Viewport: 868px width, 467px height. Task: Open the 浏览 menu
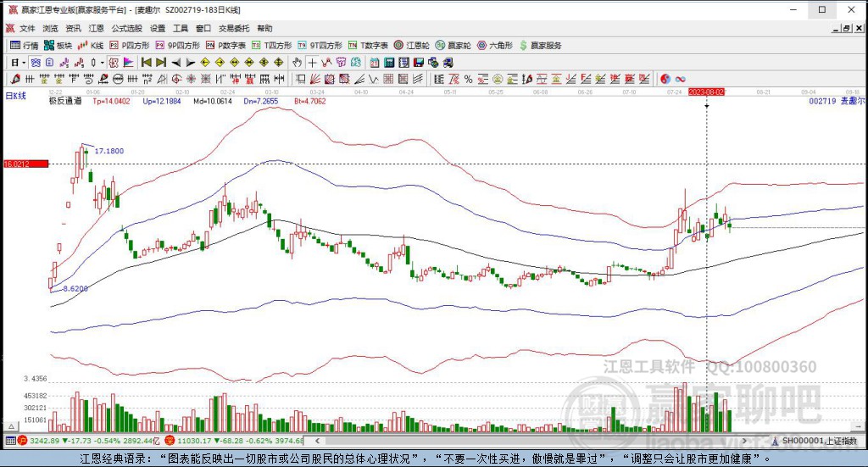tap(50, 28)
